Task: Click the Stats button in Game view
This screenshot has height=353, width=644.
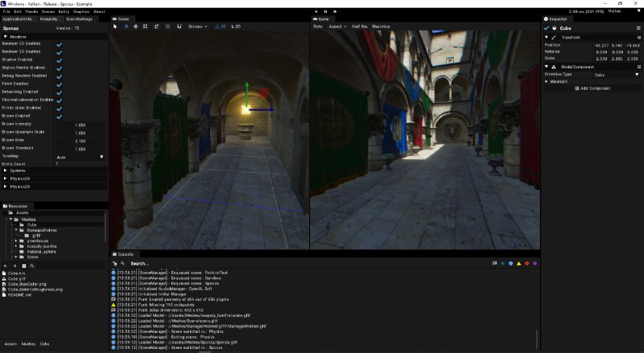Action: coord(318,27)
